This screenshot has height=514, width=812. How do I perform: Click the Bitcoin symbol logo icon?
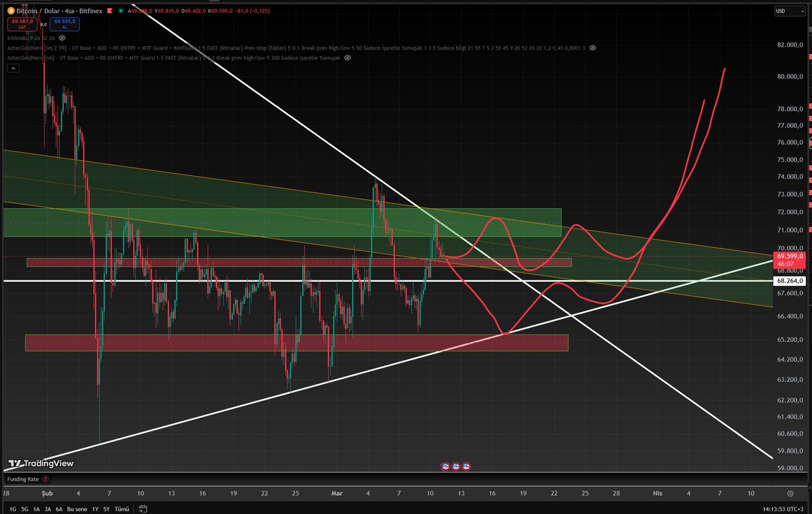point(12,11)
